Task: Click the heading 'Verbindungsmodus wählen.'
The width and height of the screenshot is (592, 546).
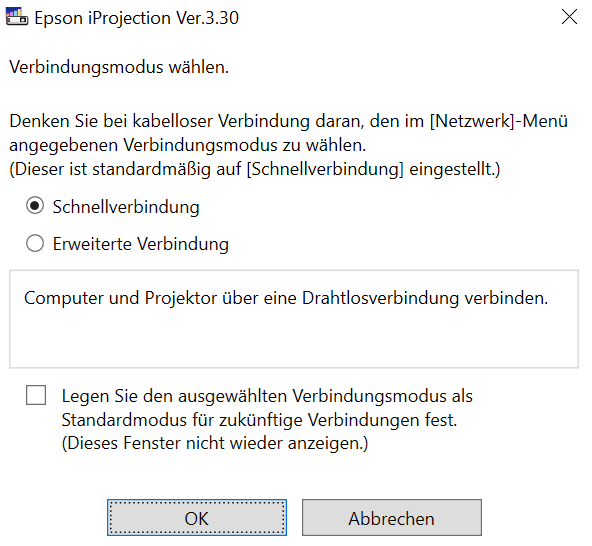Action: 119,67
